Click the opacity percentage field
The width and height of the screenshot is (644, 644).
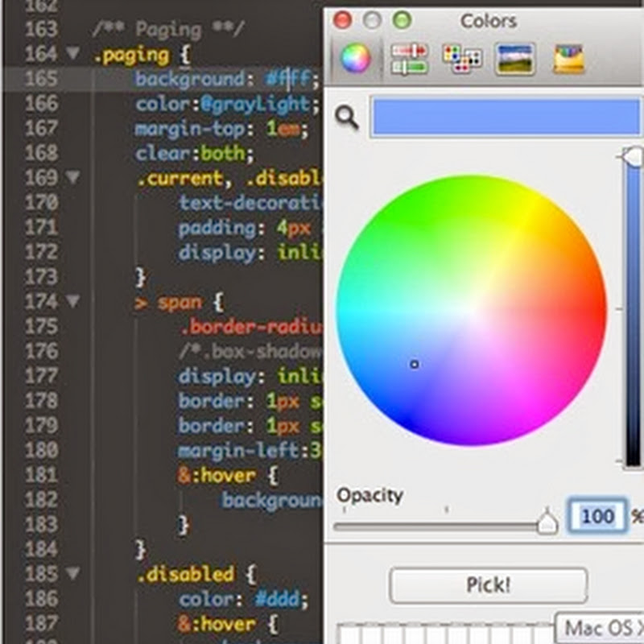coord(597,515)
